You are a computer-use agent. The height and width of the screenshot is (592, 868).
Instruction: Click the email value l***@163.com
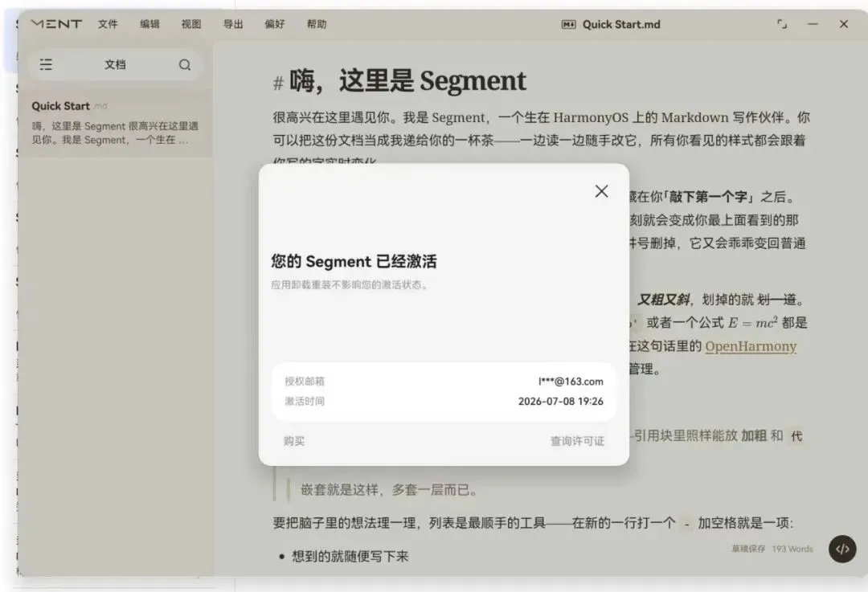pos(571,382)
